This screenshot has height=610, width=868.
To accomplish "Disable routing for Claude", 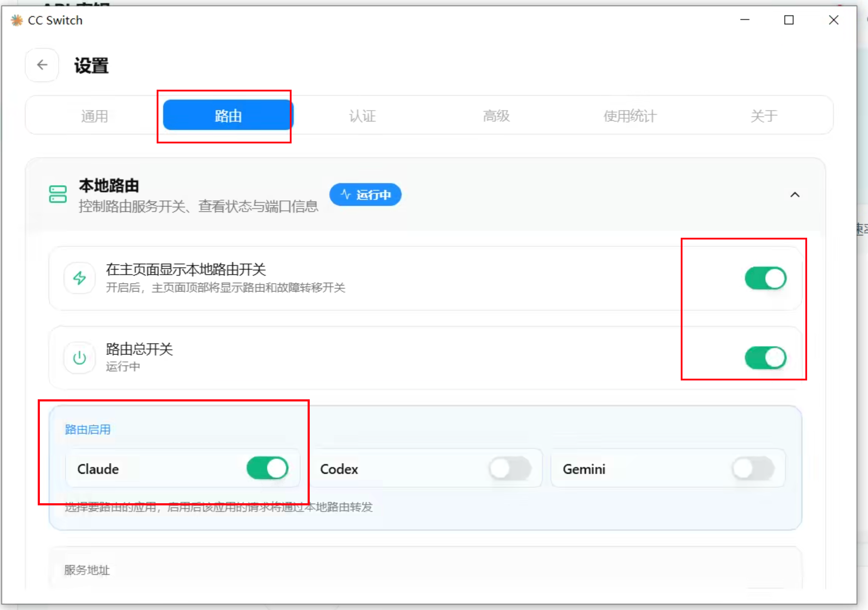I will (x=267, y=468).
